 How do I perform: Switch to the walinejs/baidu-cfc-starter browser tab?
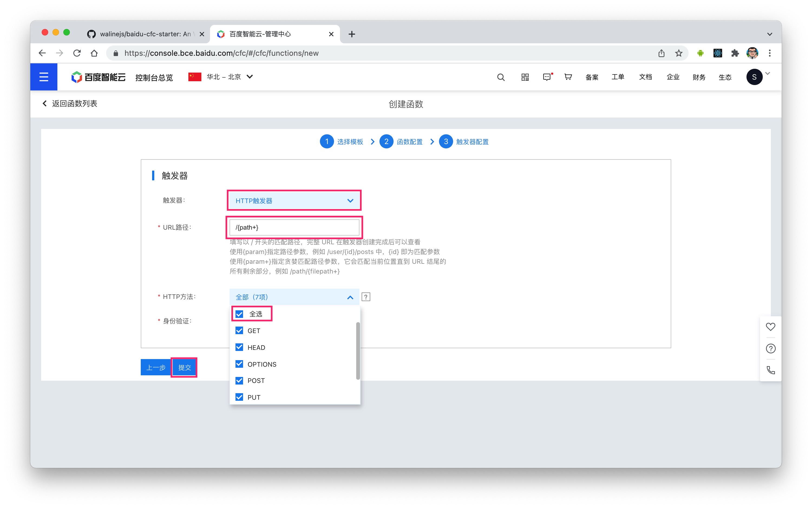144,34
